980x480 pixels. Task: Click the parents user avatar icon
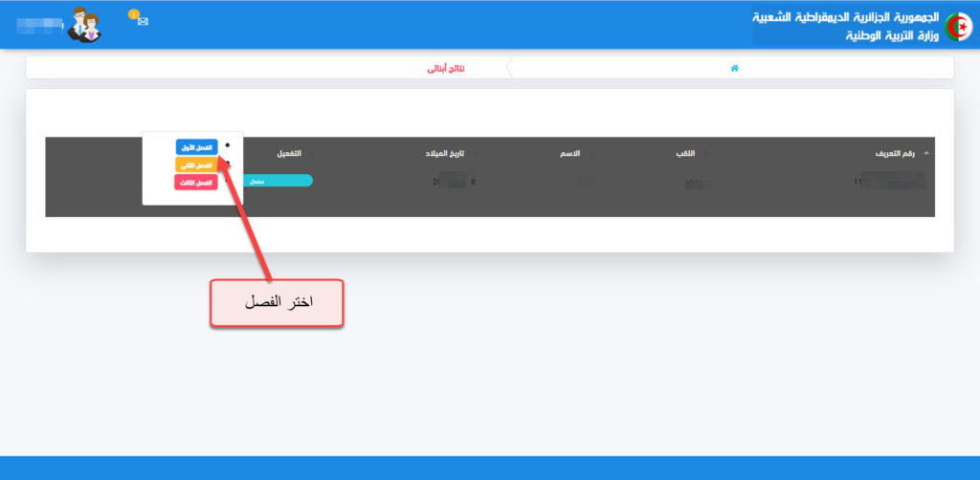point(84,25)
